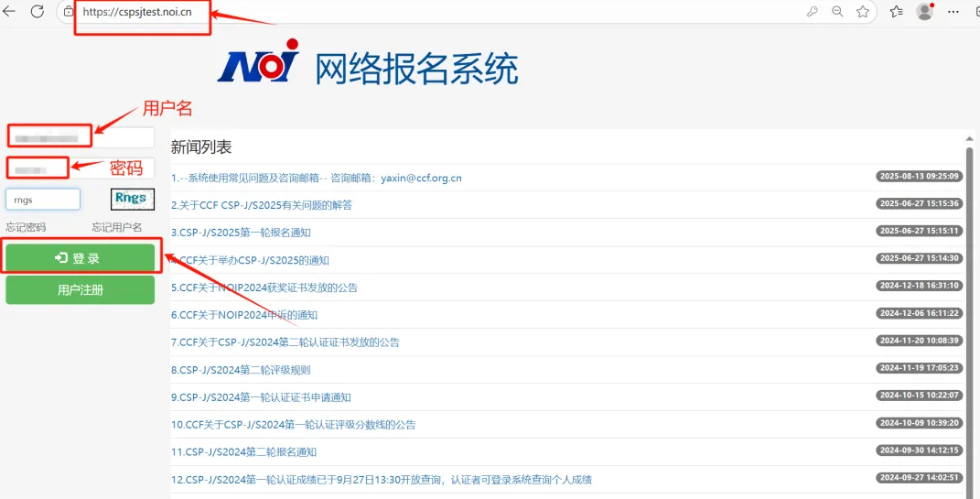Viewport: 980px width, 499px height.
Task: Open the browser favorites list icon
Action: [x=897, y=12]
